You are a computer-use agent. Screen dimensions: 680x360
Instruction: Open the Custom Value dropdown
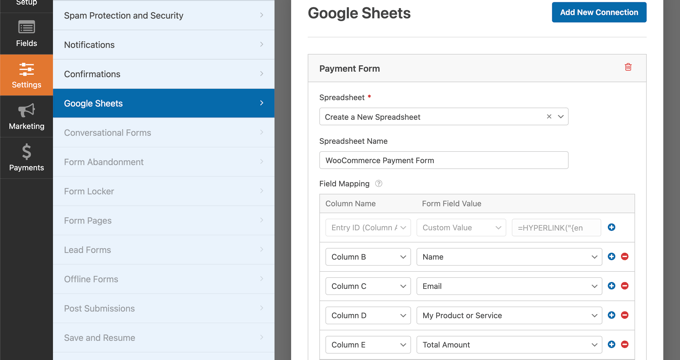[461, 228]
